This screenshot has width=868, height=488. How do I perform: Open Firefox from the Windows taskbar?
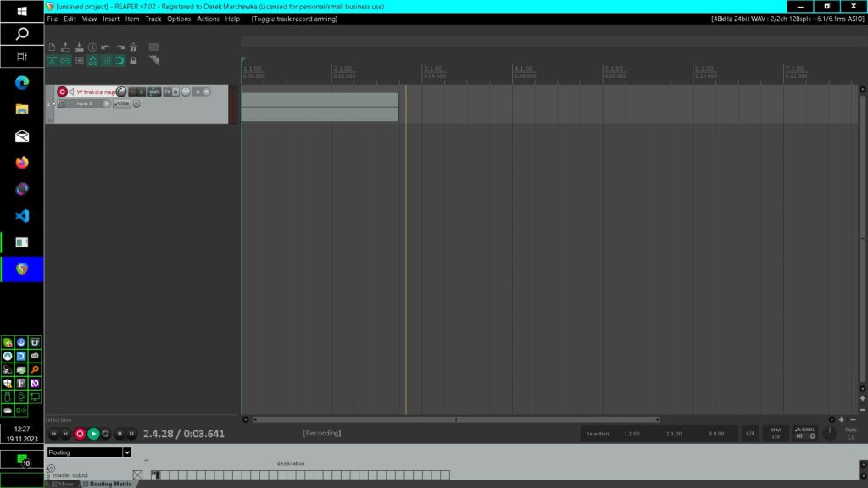[x=22, y=162]
